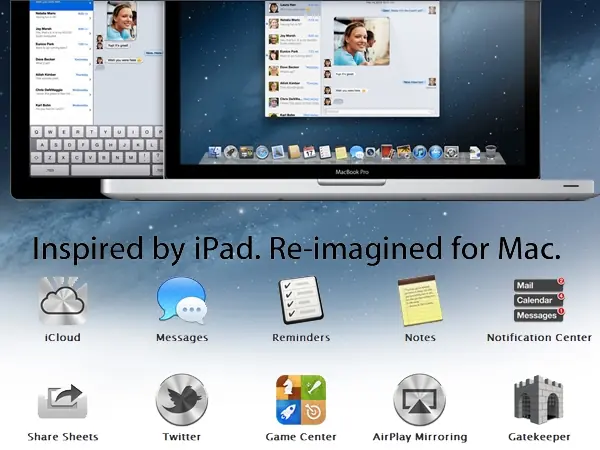Viewport: 600px width, 450px height.
Task: Click the Messages bubble in the dock
Action: [357, 152]
